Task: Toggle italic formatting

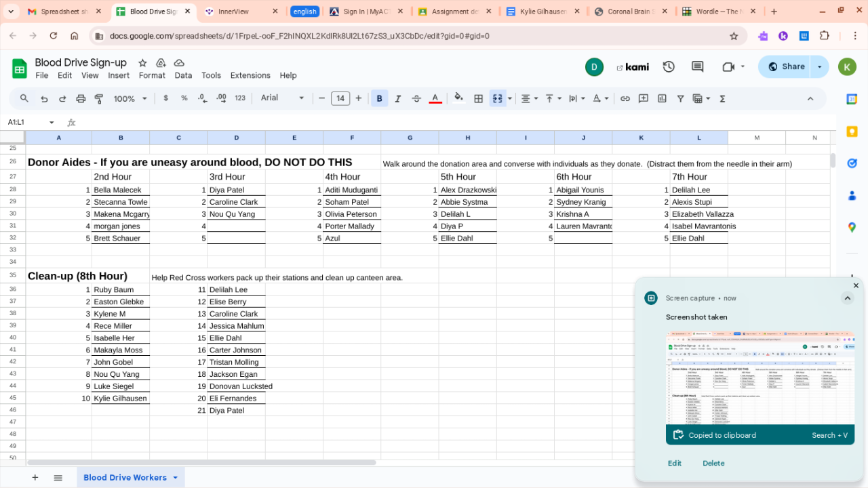Action: [398, 98]
